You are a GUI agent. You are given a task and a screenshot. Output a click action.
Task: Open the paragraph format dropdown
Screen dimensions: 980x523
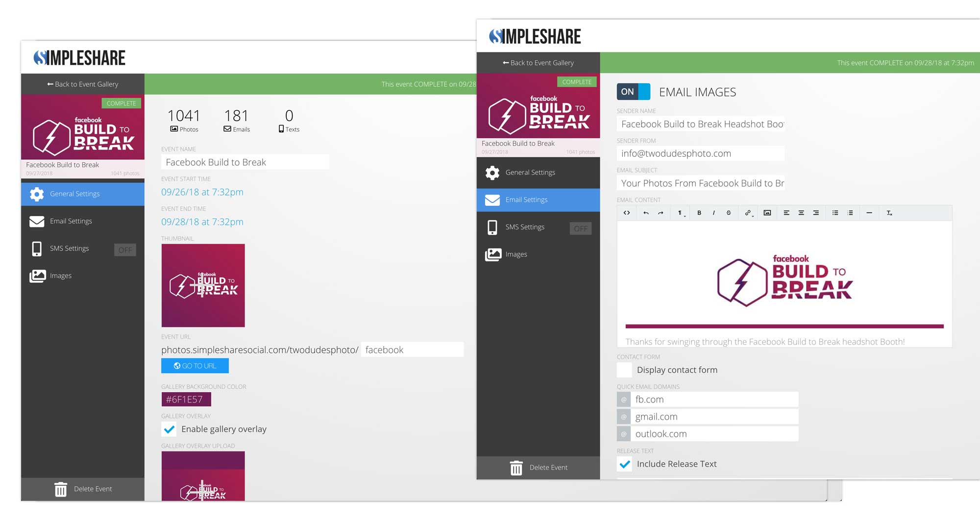point(681,213)
